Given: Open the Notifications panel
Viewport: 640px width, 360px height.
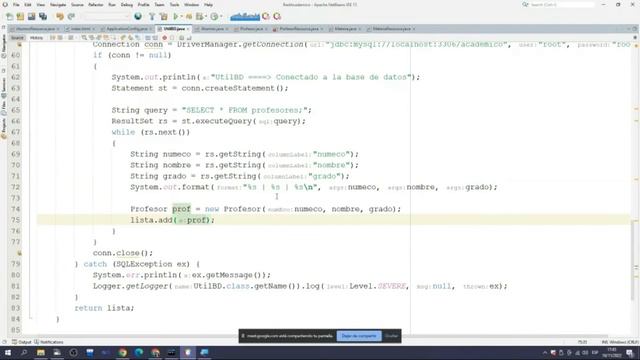Looking at the screenshot, I should coord(49,342).
